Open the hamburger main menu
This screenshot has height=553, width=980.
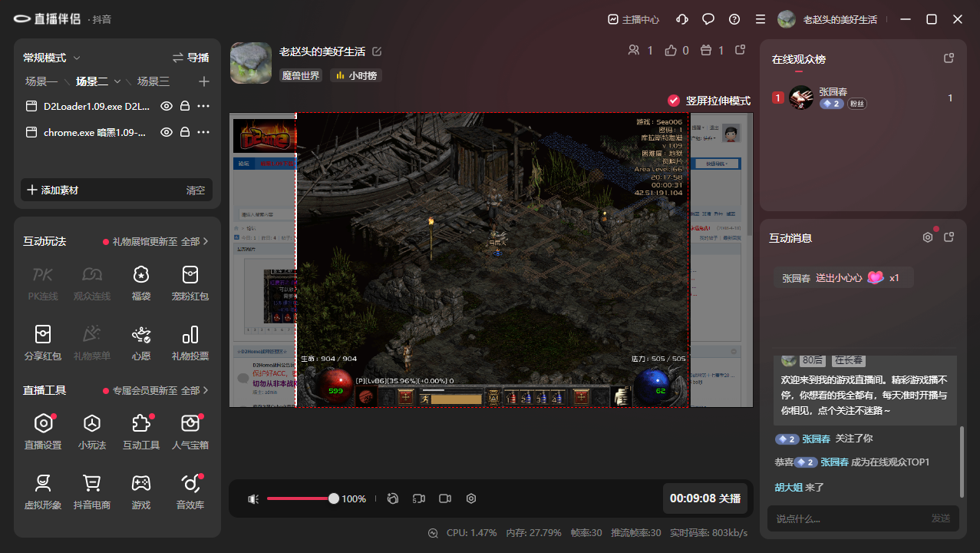click(x=760, y=19)
